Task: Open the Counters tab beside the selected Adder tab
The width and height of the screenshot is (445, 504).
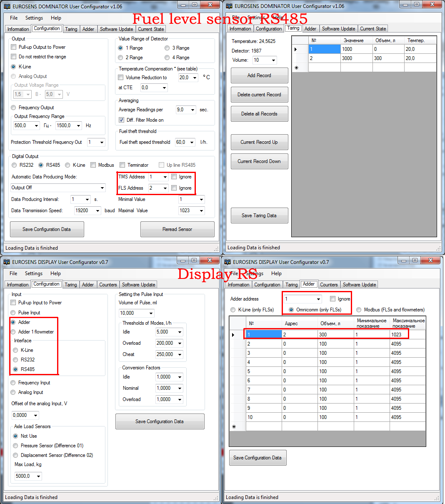Action: tap(329, 285)
